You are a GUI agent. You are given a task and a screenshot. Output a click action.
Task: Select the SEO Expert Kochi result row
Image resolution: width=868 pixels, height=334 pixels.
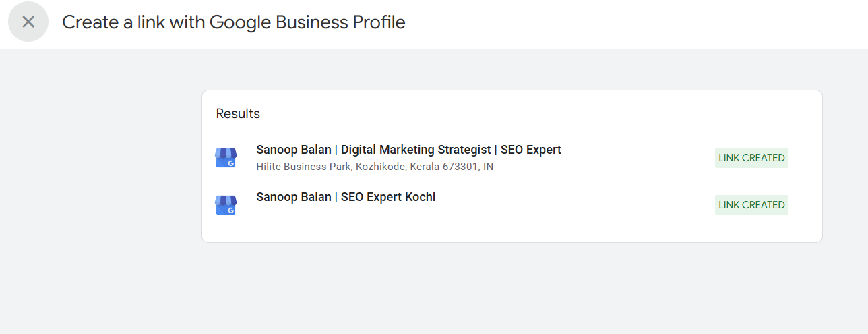[512, 205]
